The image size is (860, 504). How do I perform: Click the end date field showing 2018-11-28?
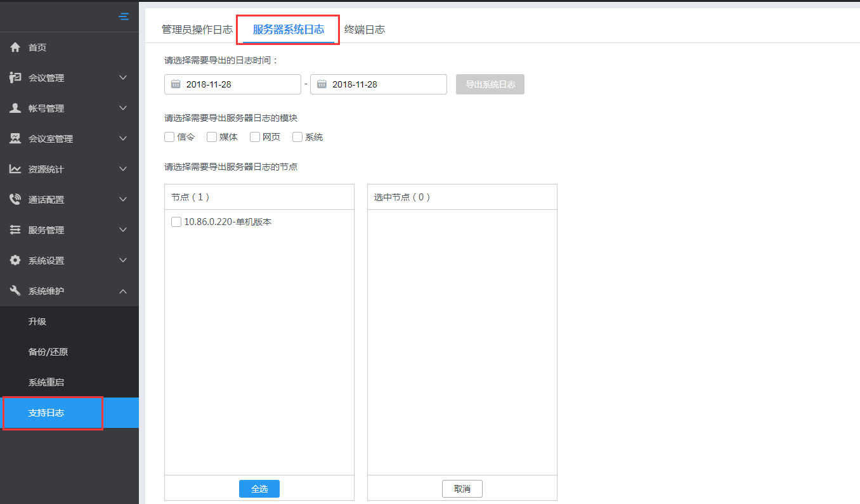point(379,84)
